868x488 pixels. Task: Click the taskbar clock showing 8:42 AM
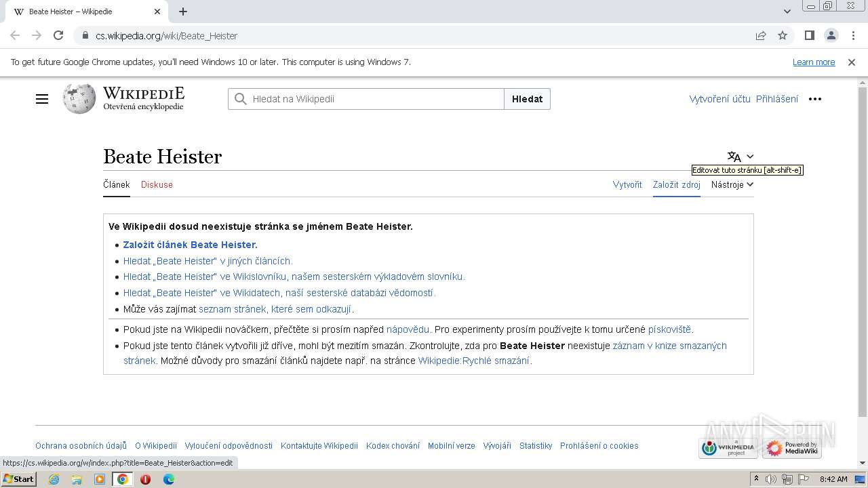coord(833,479)
